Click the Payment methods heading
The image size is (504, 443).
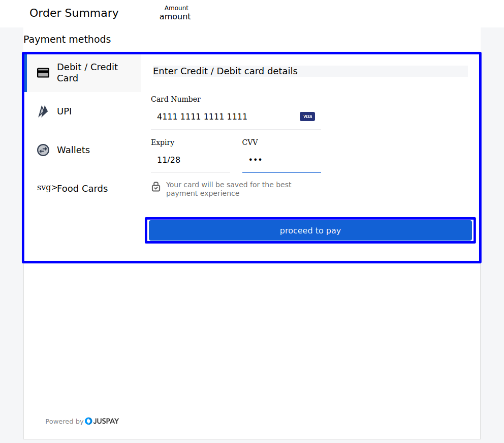pyautogui.click(x=67, y=39)
